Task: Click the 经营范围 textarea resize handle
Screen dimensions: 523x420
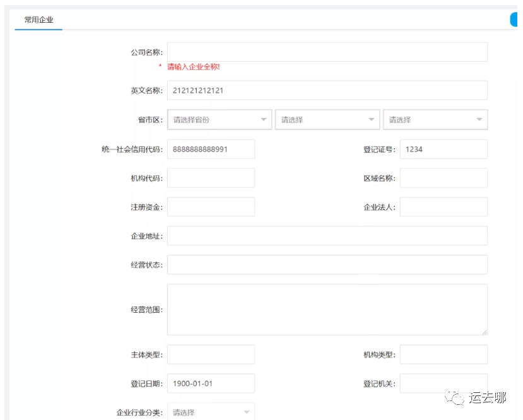Action: tap(484, 332)
